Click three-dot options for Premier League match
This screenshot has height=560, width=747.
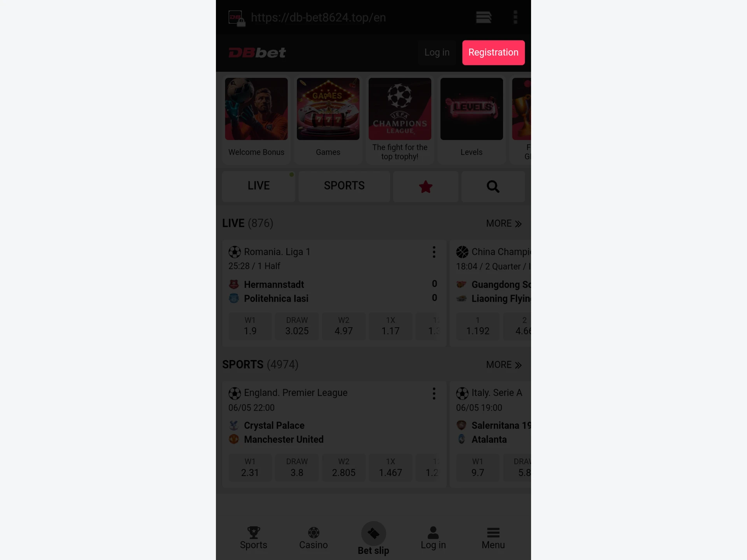click(x=434, y=394)
